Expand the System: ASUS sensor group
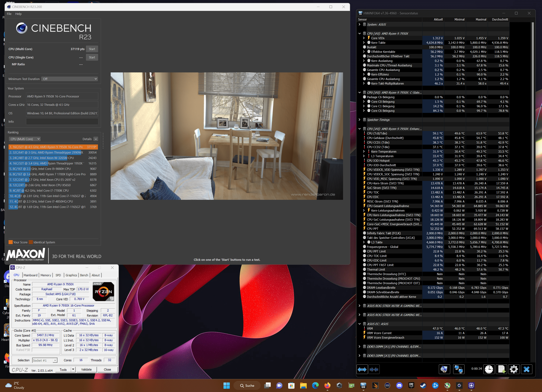 click(359, 24)
